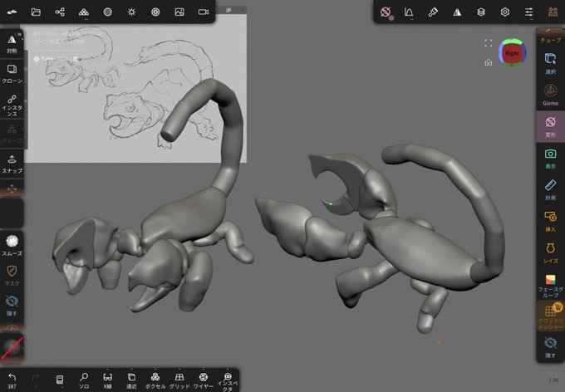Toggle ワイヤー wireframe display
Viewport: 565px width, 392px height.
point(204,380)
